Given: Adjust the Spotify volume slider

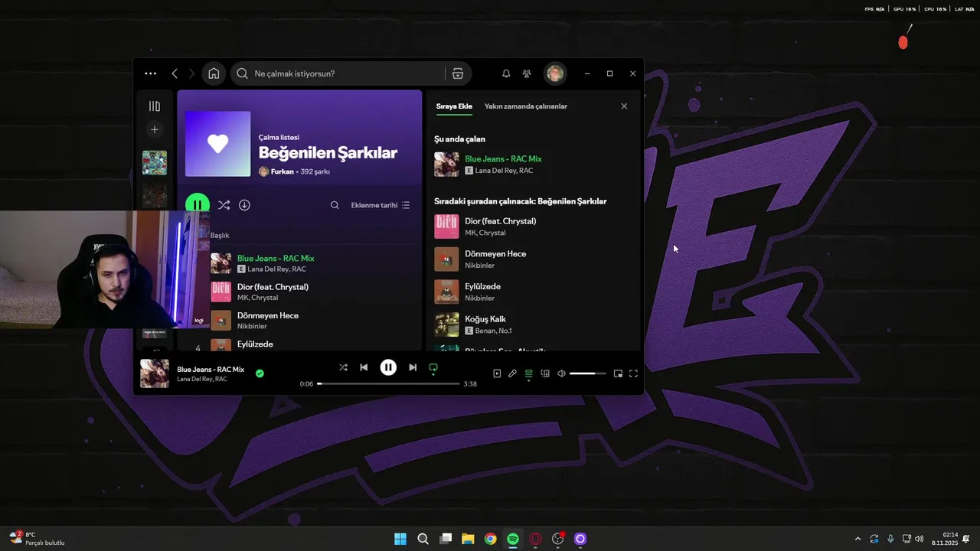Looking at the screenshot, I should (x=587, y=373).
